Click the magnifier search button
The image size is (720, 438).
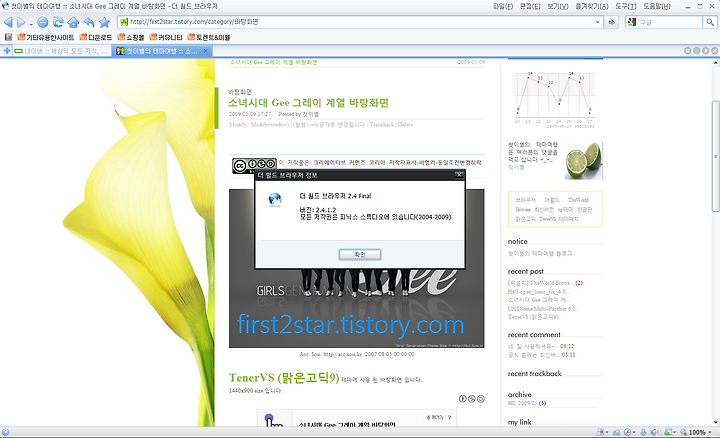tap(710, 22)
